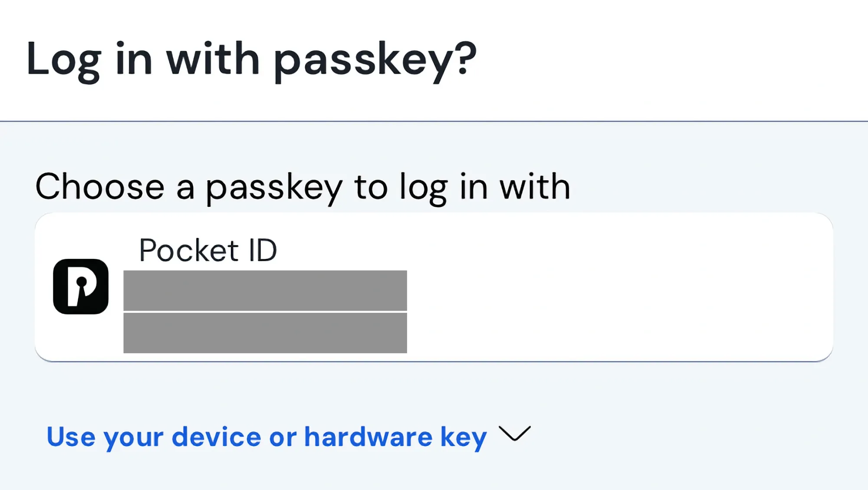
Task: Click the Log in with passkey heading
Action: coord(251,60)
